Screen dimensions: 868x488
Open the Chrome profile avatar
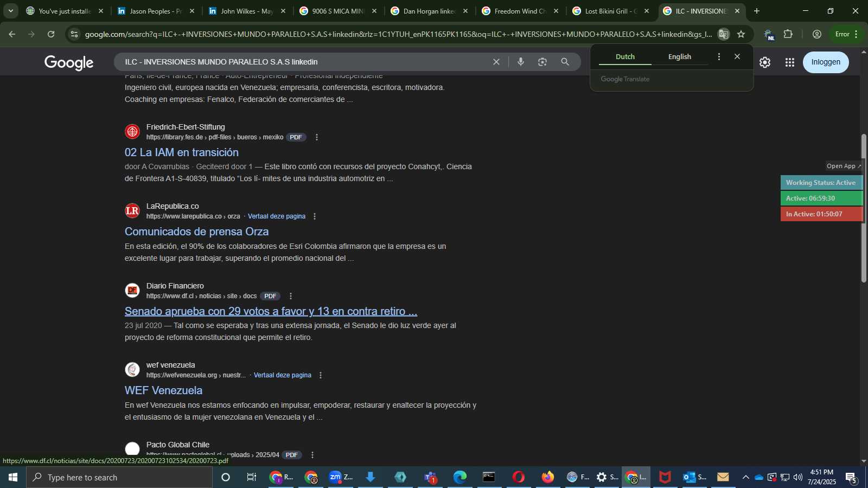pos(817,34)
